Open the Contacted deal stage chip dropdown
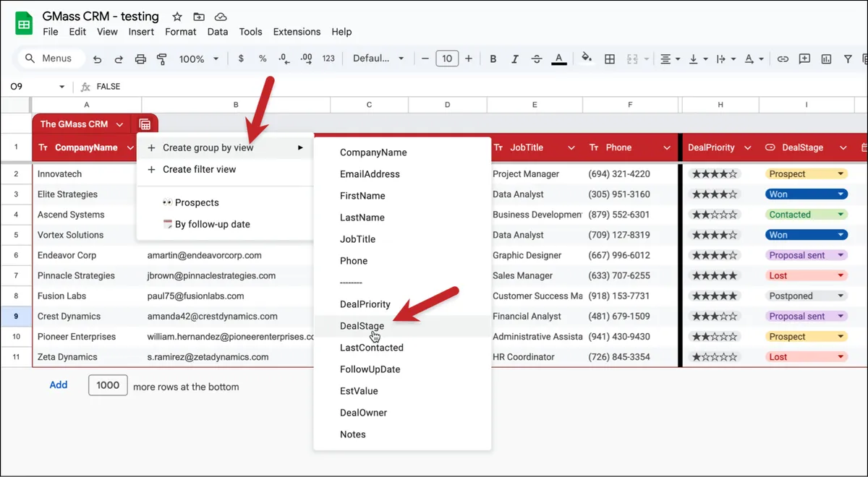The height and width of the screenshot is (477, 868). [x=841, y=215]
